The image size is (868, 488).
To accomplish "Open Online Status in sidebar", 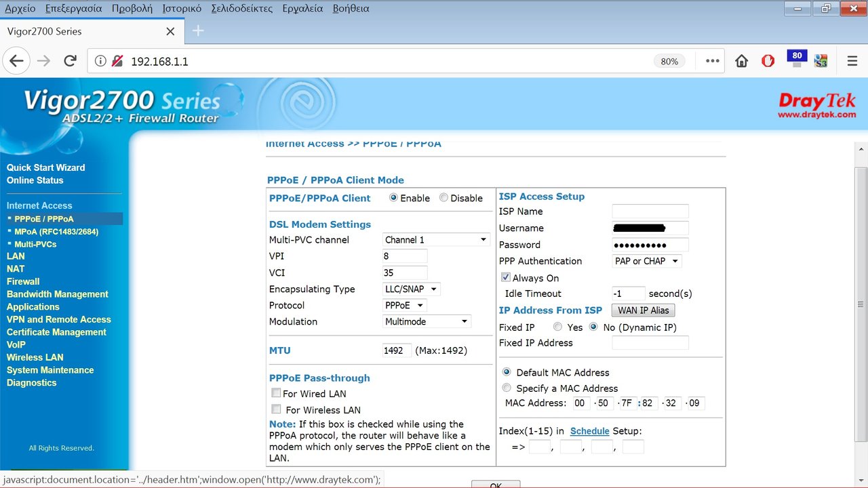I will [35, 180].
